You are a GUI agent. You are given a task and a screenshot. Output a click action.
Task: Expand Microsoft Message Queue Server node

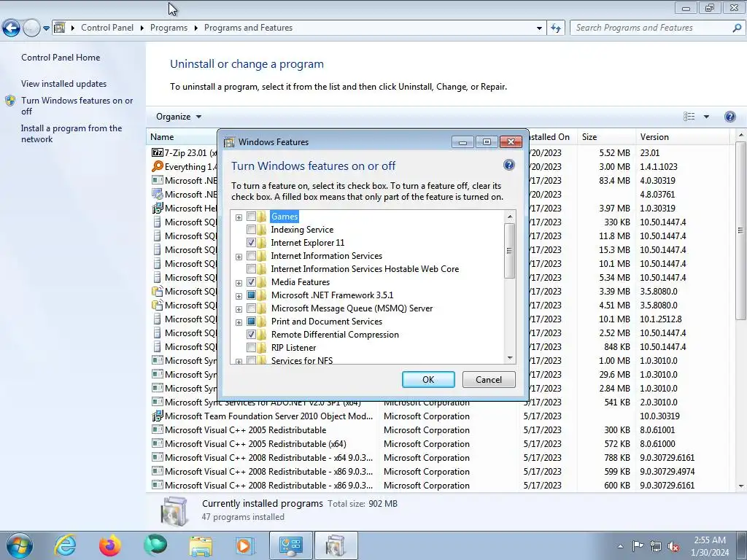coord(239,309)
